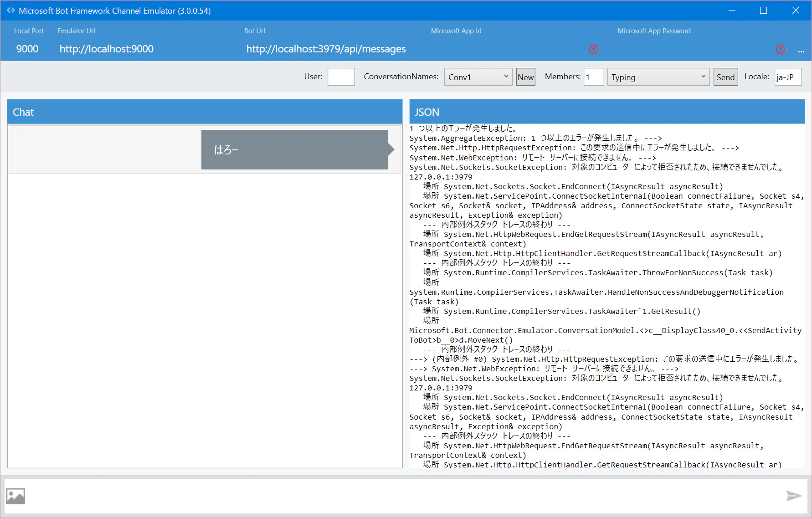Image resolution: width=812 pixels, height=518 pixels.
Task: Click the Chat panel header
Action: click(x=205, y=112)
